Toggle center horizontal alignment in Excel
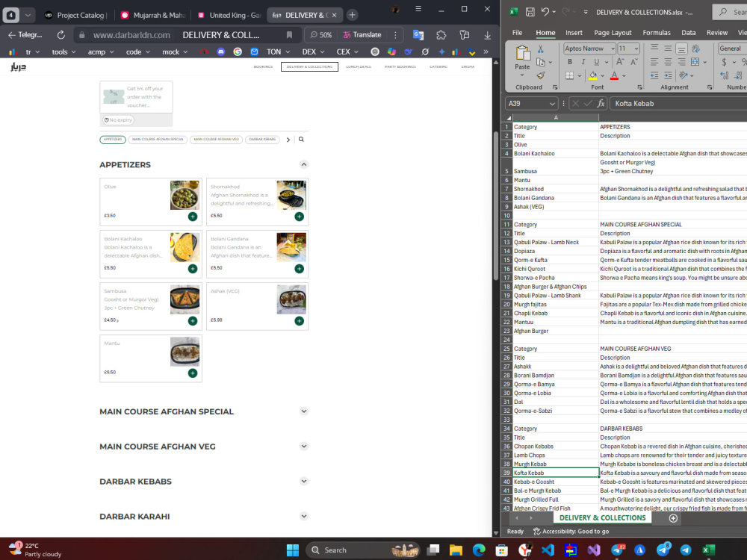 (668, 62)
